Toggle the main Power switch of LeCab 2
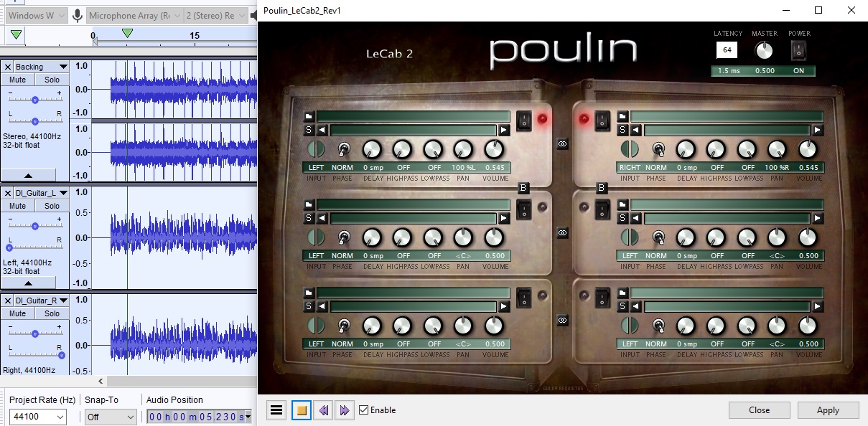Viewport: 868px width, 426px height. (798, 49)
